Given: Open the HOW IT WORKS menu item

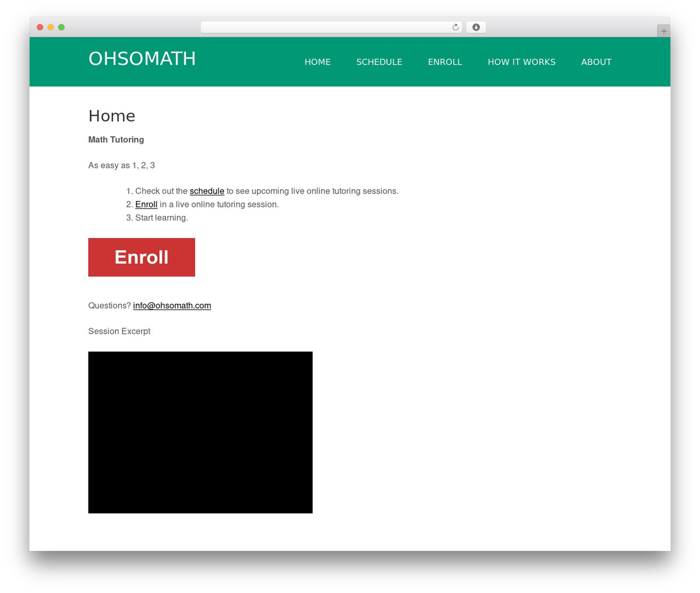Looking at the screenshot, I should pyautogui.click(x=522, y=62).
